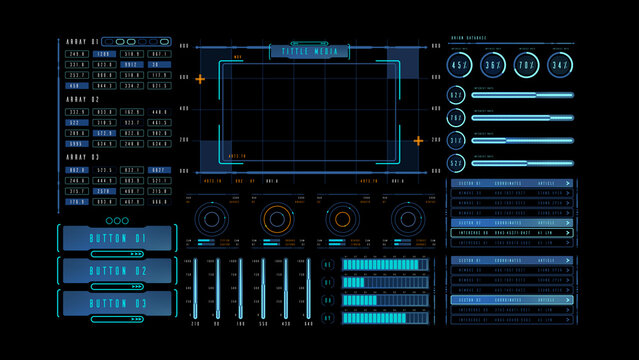The width and height of the screenshot is (639, 360).
Task: Click the arrow pill under BUTTON 02
Action: coord(117,287)
